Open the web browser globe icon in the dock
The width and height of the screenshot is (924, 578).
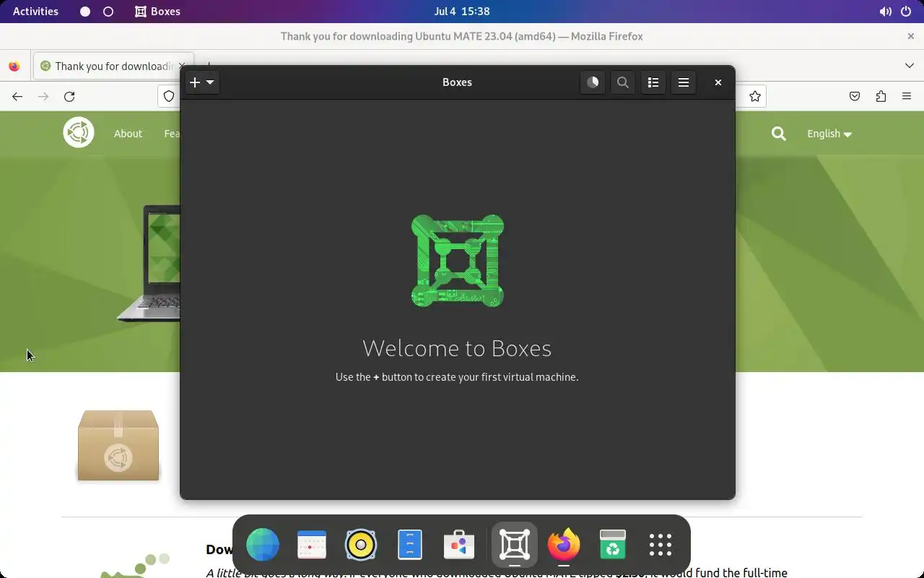point(263,545)
